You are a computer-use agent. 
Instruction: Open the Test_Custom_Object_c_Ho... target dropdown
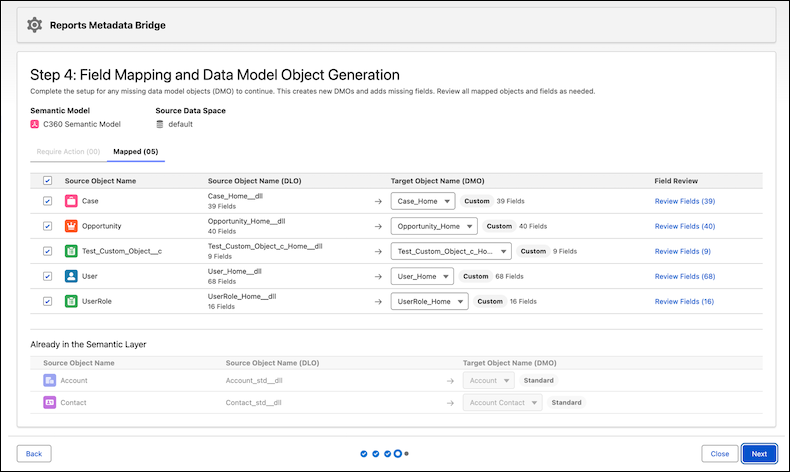451,251
